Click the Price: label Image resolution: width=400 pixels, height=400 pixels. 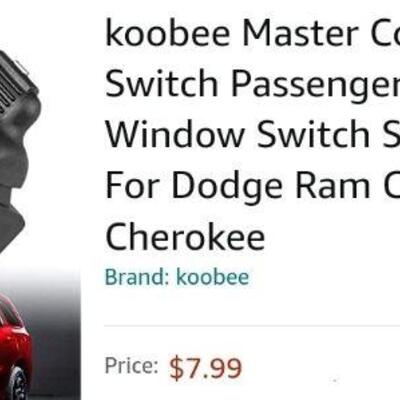pos(132,366)
